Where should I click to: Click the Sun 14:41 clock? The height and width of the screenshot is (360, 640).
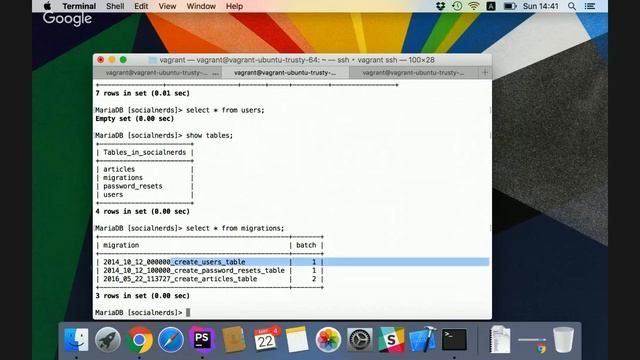click(540, 6)
